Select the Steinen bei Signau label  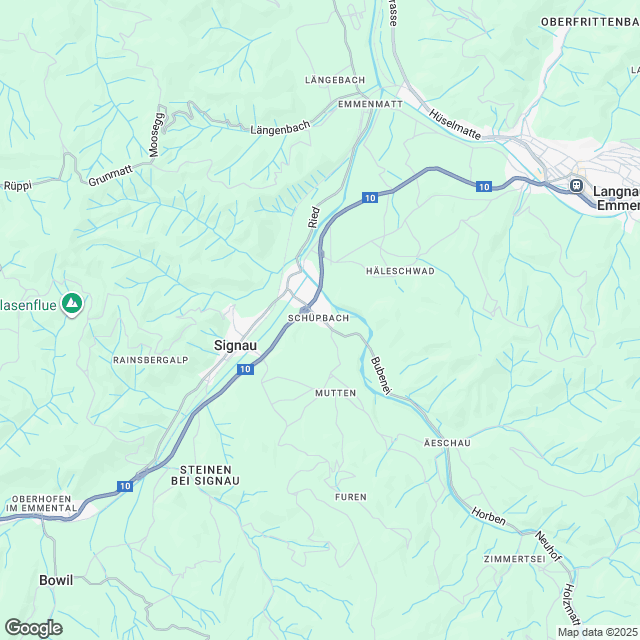click(x=205, y=476)
